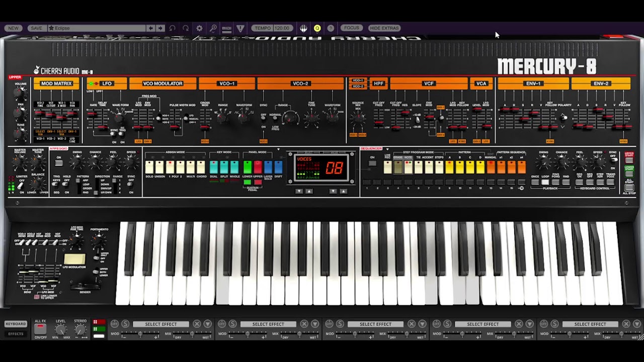Open the first SELECT EFFECT dropdown arrow
This screenshot has height=362, width=644.
click(207, 324)
